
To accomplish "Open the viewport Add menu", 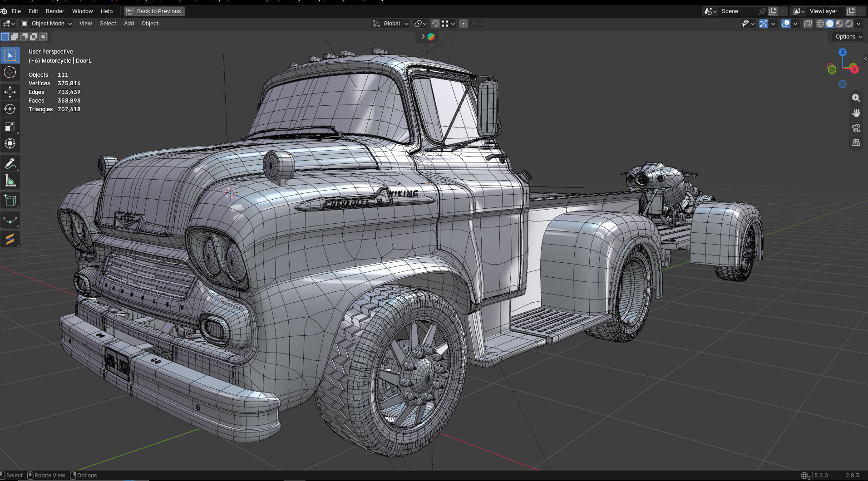I will pos(129,24).
